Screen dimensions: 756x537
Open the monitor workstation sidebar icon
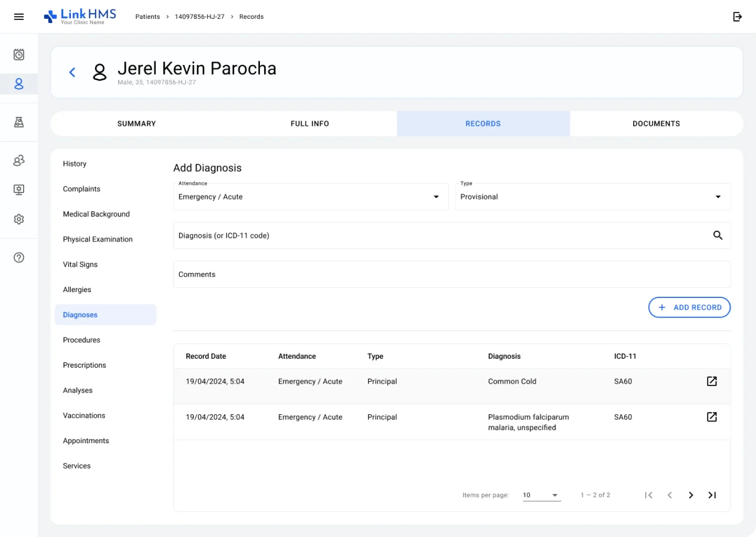point(19,189)
